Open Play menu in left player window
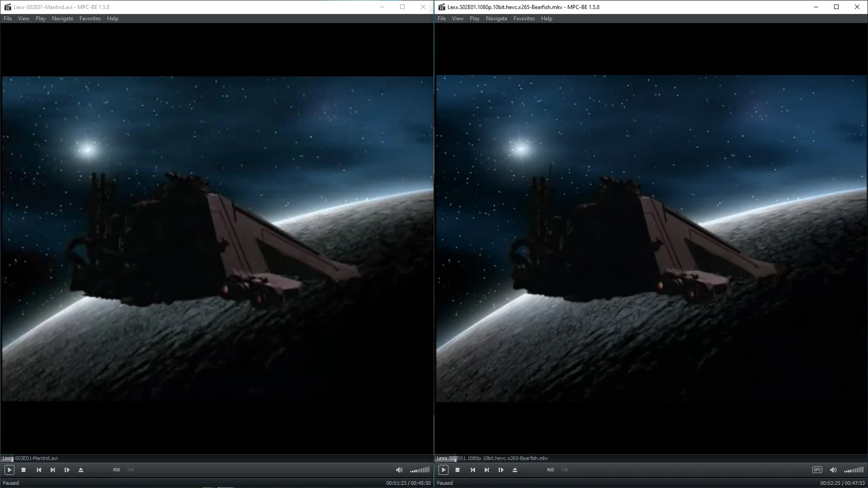The width and height of the screenshot is (868, 488). [41, 19]
